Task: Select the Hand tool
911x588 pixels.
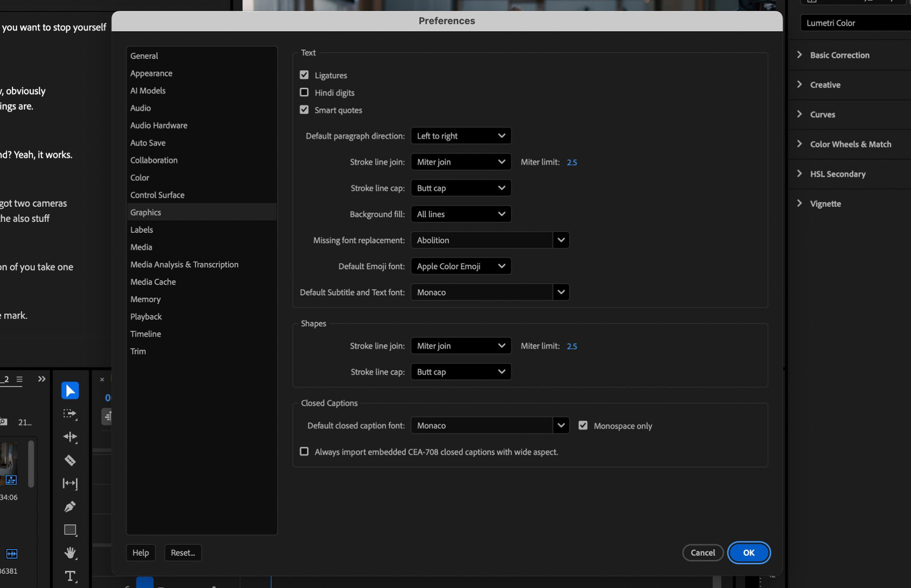Action: [70, 553]
